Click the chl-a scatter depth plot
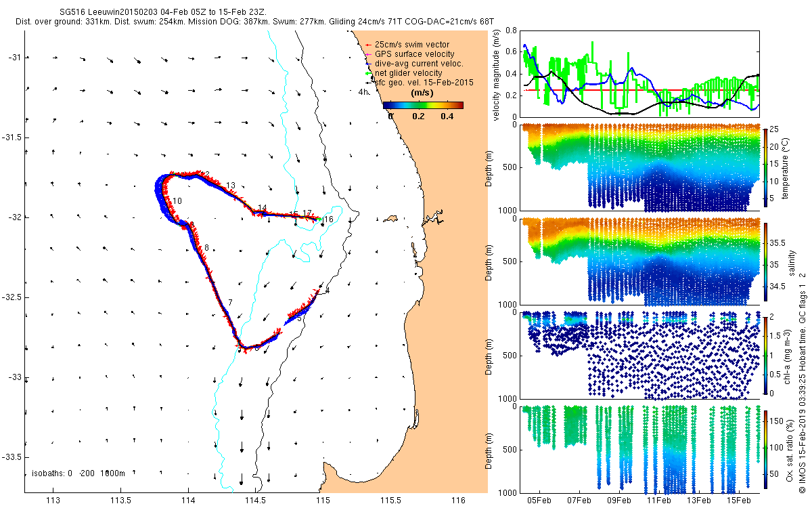 [x=641, y=355]
